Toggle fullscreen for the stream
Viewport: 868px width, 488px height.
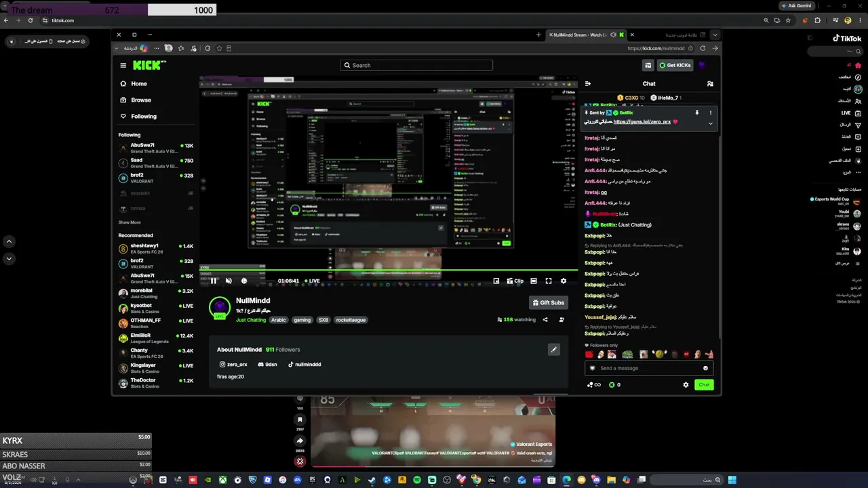pyautogui.click(x=549, y=281)
